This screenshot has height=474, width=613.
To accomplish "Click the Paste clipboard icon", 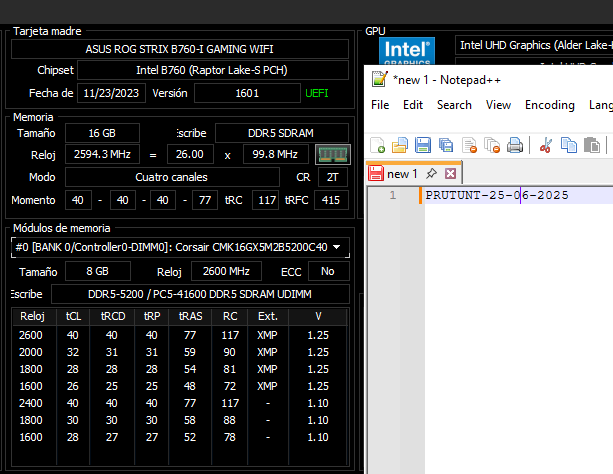I will [592, 145].
